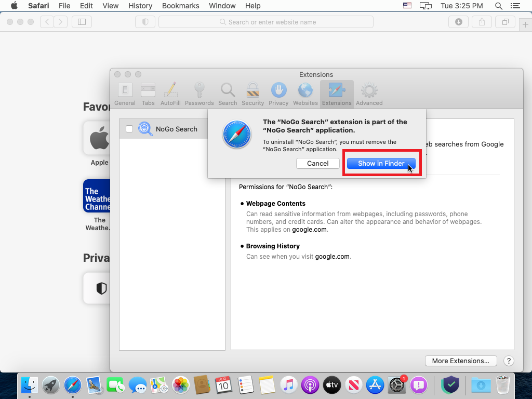Open Contacts from the Dock
Screen dimensions: 532x399
tap(202, 385)
